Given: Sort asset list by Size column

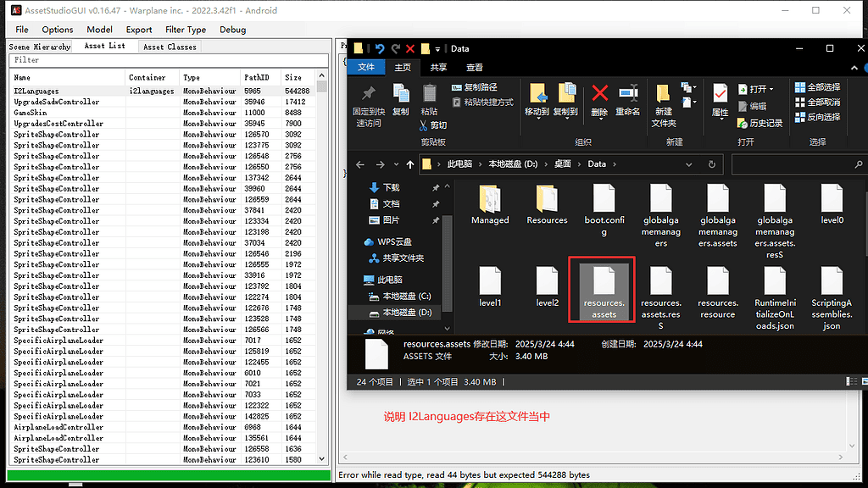Looking at the screenshot, I should click(x=298, y=77).
